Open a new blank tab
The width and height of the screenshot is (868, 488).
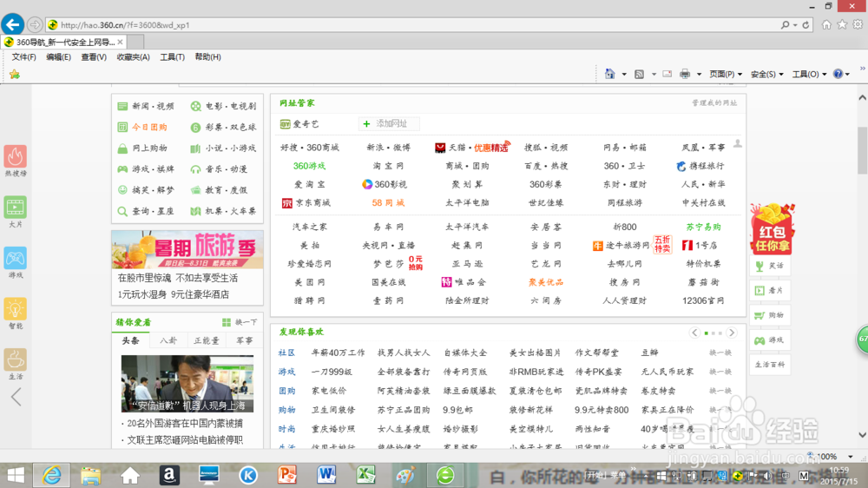(x=136, y=42)
